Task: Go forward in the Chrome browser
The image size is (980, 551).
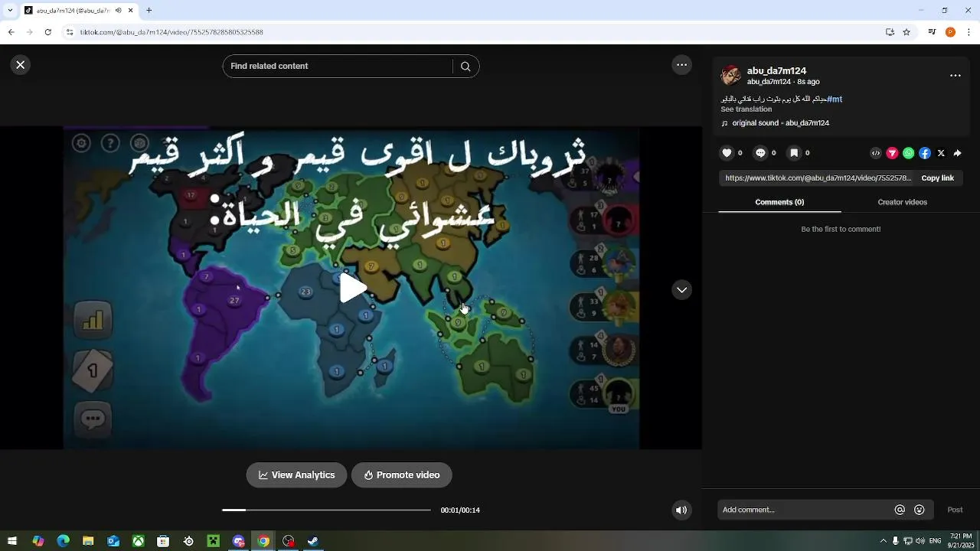Action: point(29,32)
